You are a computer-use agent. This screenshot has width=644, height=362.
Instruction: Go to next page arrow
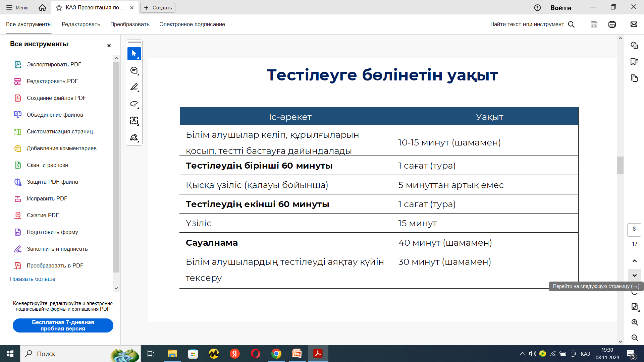click(634, 276)
